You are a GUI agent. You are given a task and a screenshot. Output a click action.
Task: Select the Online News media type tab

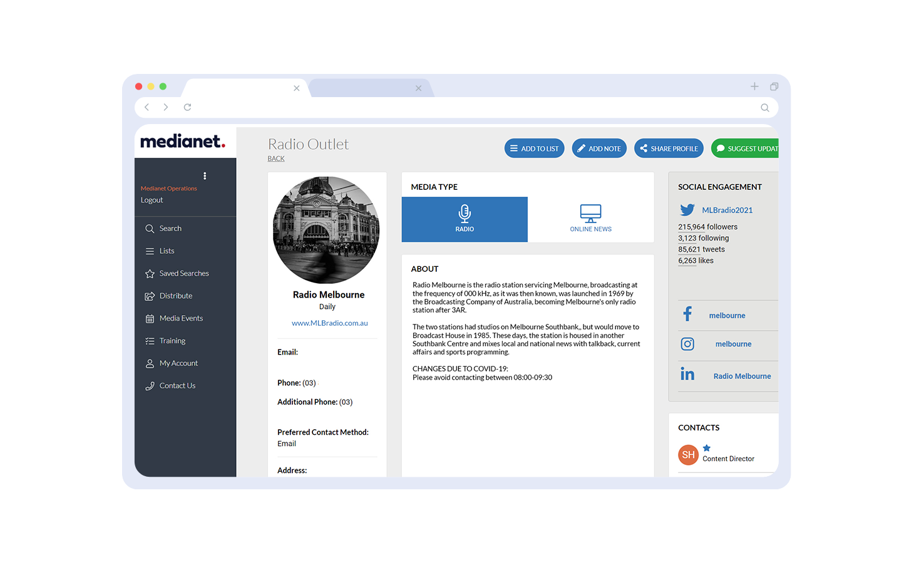[591, 219]
